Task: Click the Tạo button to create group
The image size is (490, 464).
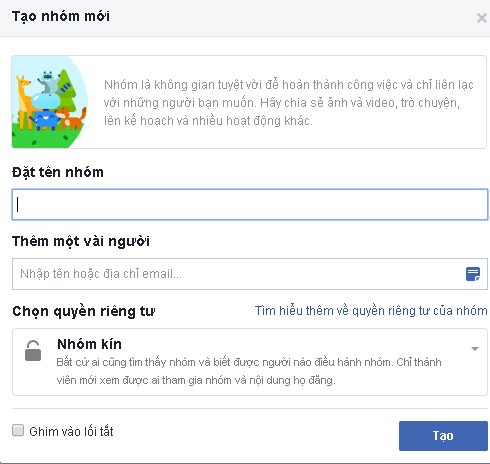Action: coord(443,436)
